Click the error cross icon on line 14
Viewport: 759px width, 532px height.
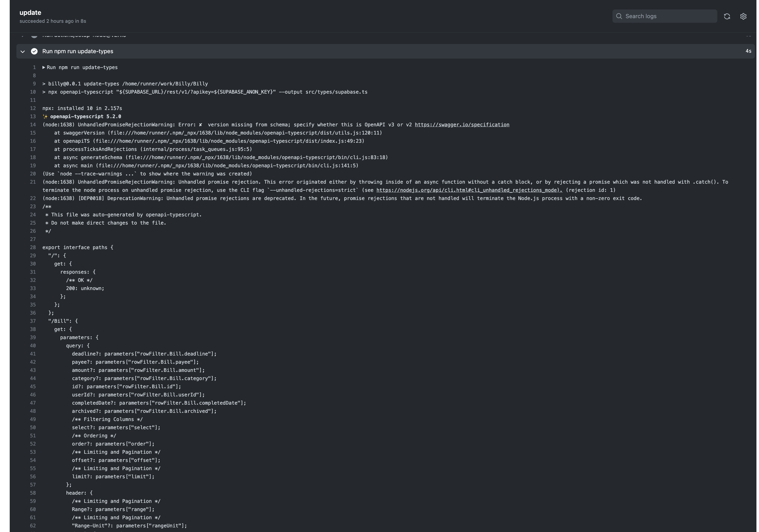(200, 124)
